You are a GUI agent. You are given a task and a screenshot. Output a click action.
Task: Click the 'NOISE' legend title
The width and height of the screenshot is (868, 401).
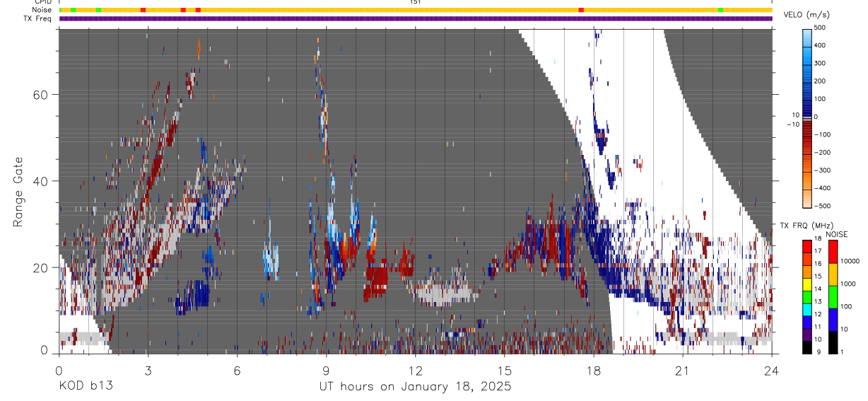pyautogui.click(x=837, y=234)
